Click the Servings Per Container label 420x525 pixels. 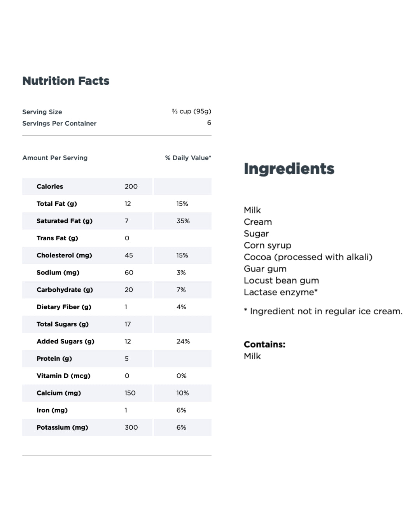pos(59,123)
